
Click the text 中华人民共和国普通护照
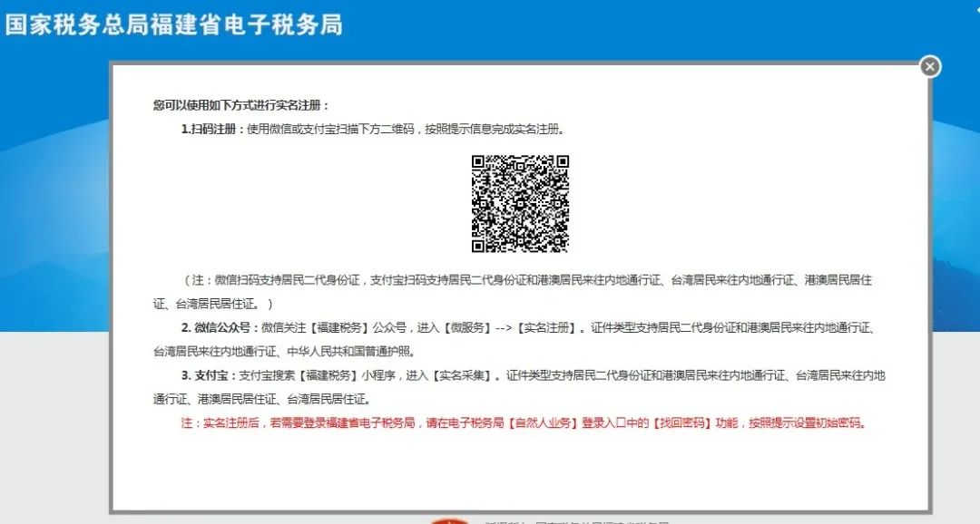click(350, 352)
